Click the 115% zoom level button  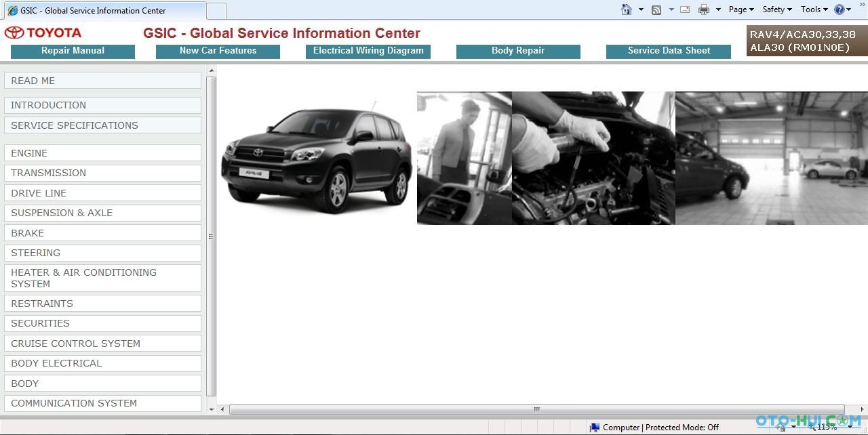[823, 428]
